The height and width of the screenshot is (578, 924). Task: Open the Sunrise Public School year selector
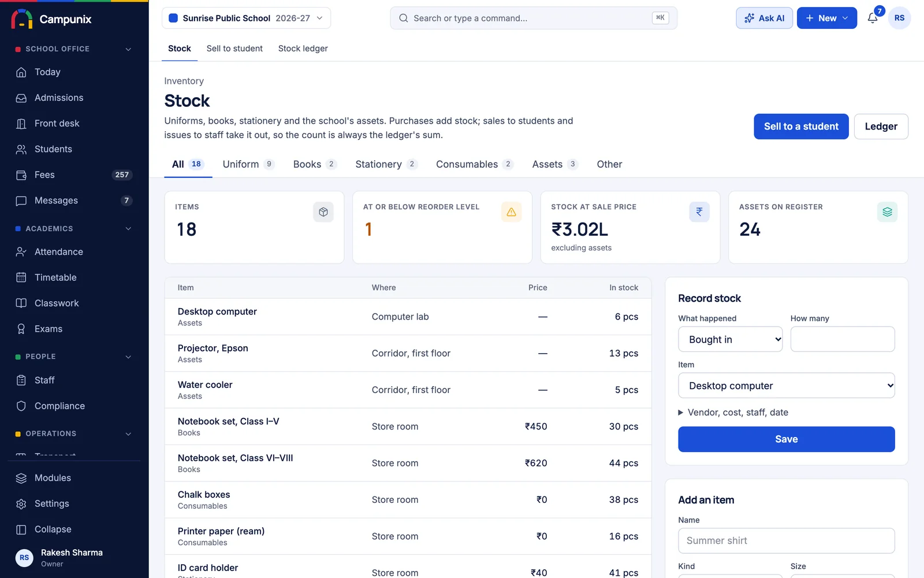[x=246, y=18]
